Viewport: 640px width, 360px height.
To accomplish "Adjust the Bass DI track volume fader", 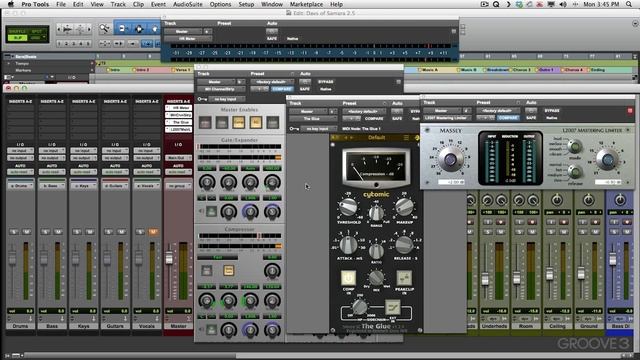I will (612, 259).
